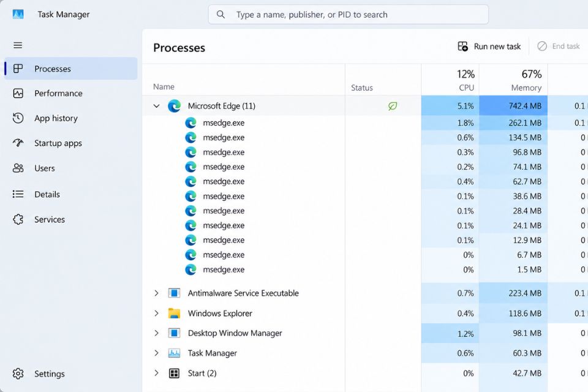This screenshot has height=392, width=588.
Task: Focus the name, publisher, or PID search box
Action: [349, 15]
